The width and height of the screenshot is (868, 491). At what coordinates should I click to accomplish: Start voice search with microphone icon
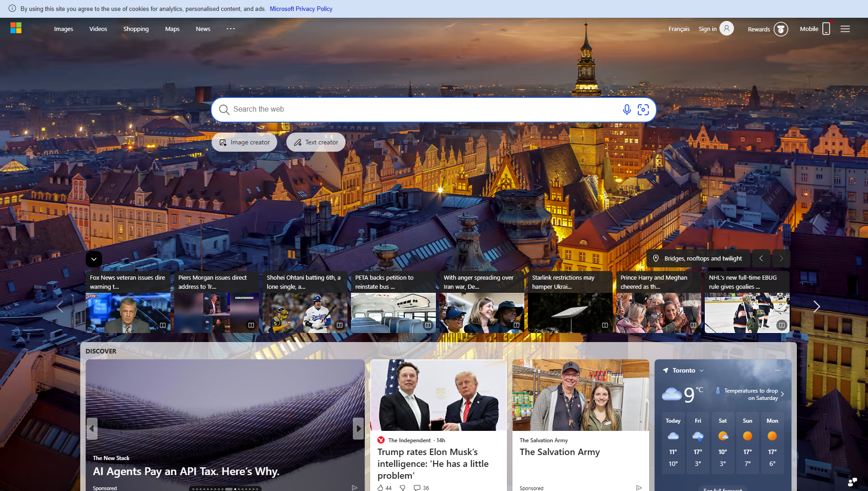pos(627,110)
